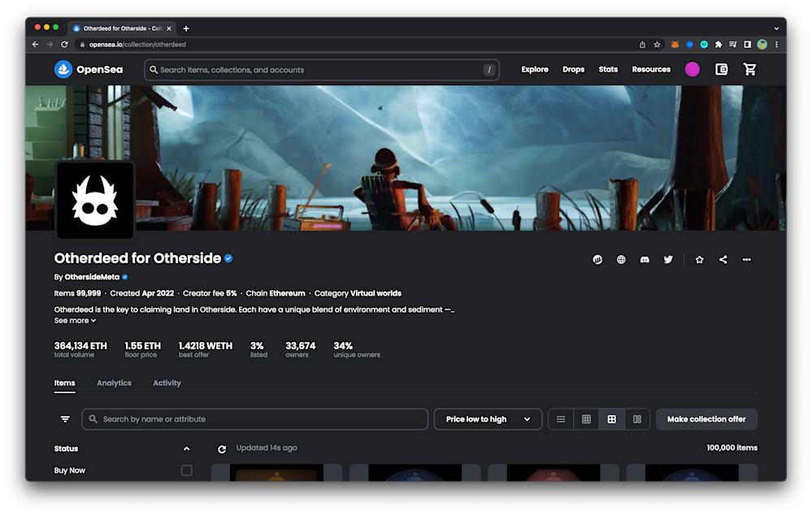Click the cyan circular extension icon
The width and height of the screenshot is (812, 515).
coord(704,45)
